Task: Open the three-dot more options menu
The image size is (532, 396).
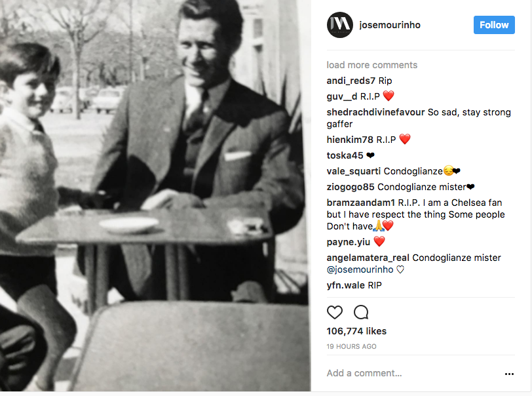Action: pos(509,374)
